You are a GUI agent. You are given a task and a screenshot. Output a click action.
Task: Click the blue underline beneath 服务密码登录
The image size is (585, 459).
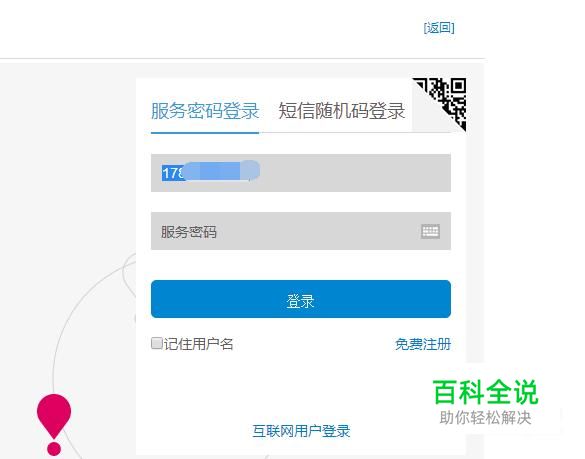(x=205, y=132)
